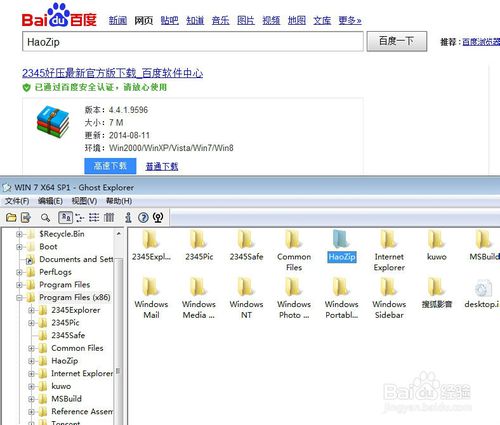
Task: Expand the 2345Pic tree node
Action: pos(31,323)
